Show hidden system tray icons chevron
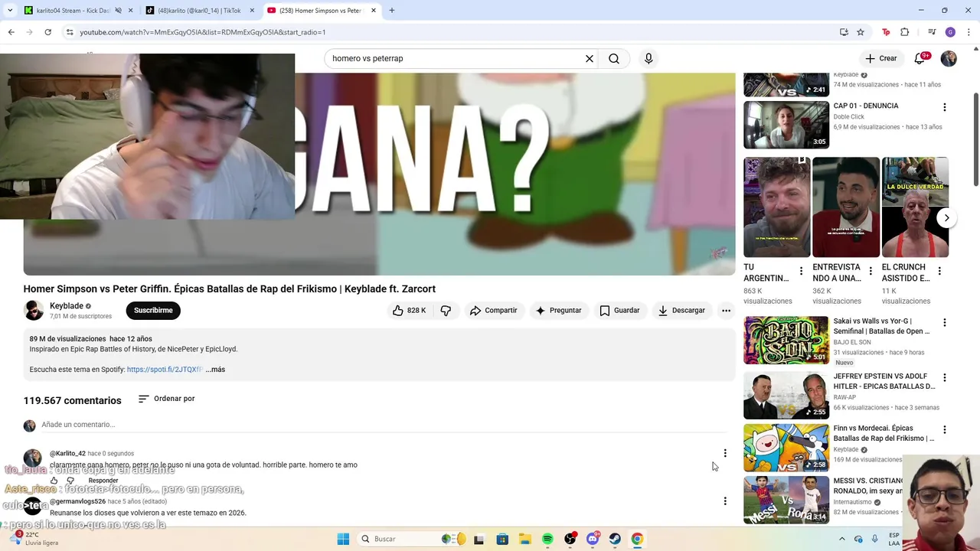 click(x=842, y=539)
